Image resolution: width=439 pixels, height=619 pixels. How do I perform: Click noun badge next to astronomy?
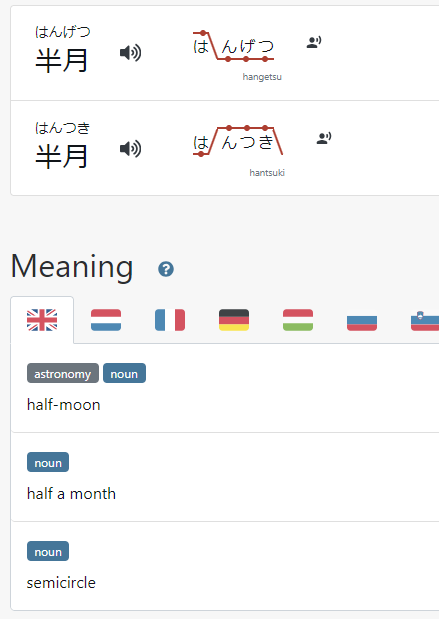[x=124, y=373]
